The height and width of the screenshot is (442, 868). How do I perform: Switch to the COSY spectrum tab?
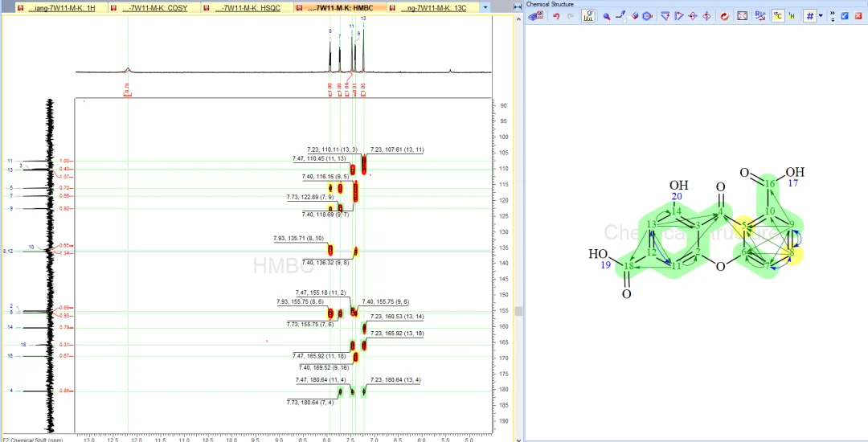coord(153,8)
